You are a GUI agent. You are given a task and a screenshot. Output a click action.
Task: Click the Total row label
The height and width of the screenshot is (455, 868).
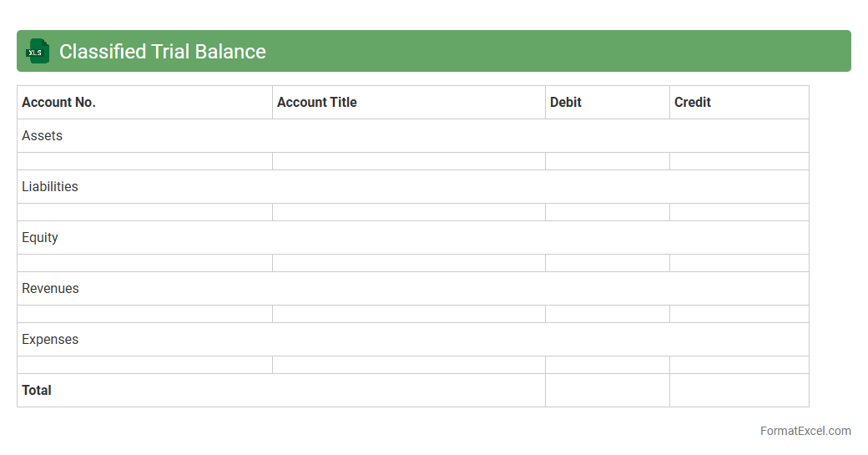[37, 390]
